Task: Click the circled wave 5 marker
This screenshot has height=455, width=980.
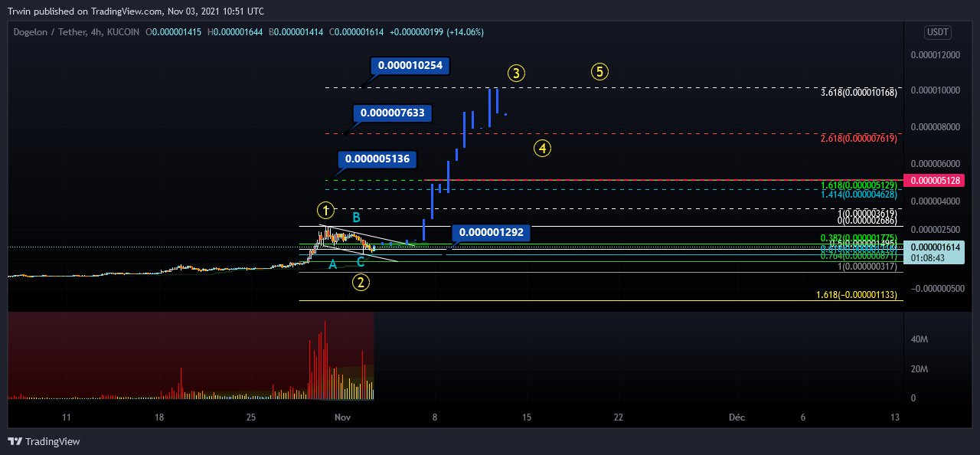Action: [599, 72]
